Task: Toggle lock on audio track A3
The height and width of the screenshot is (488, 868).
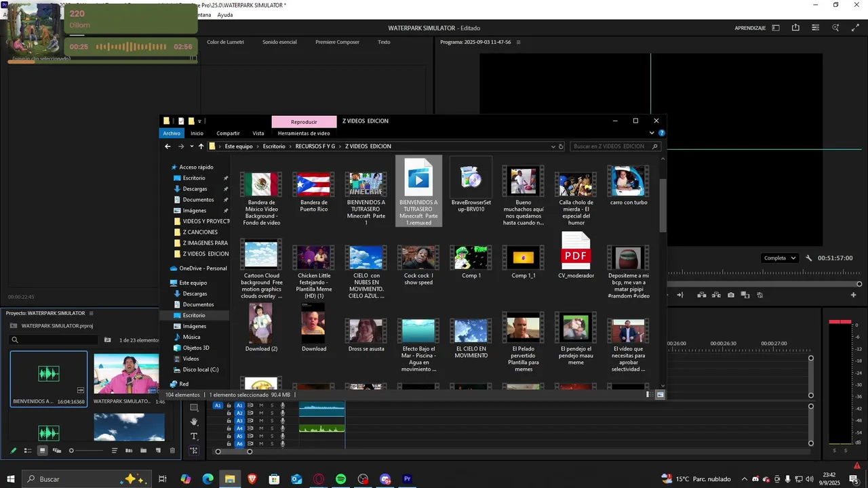Action: click(229, 421)
